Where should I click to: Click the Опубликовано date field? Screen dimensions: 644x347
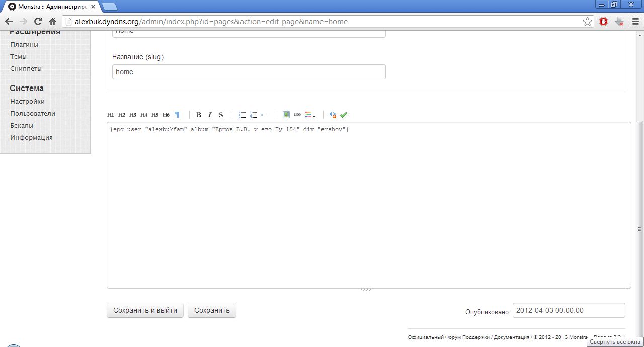coord(569,311)
